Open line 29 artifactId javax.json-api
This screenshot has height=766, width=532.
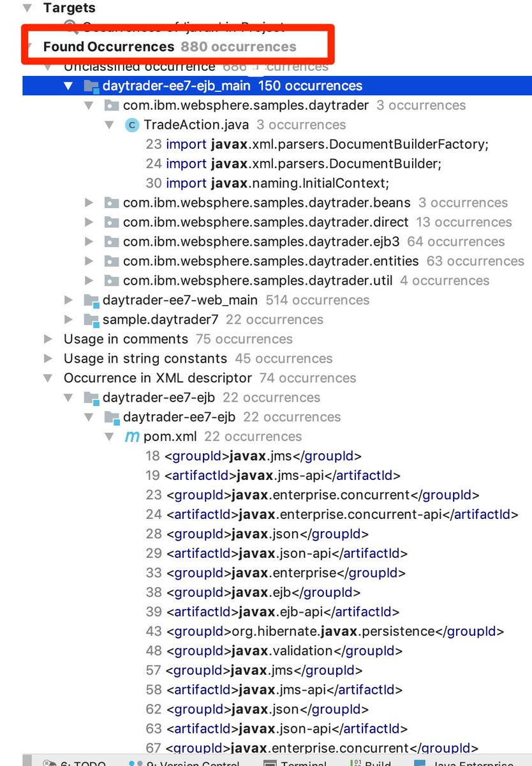(x=277, y=553)
